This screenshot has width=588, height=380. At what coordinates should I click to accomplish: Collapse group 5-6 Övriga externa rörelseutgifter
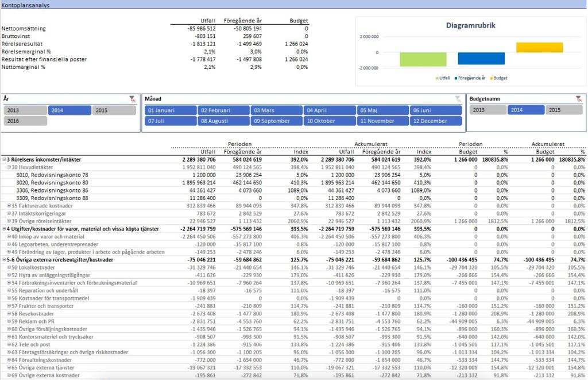coord(4,259)
